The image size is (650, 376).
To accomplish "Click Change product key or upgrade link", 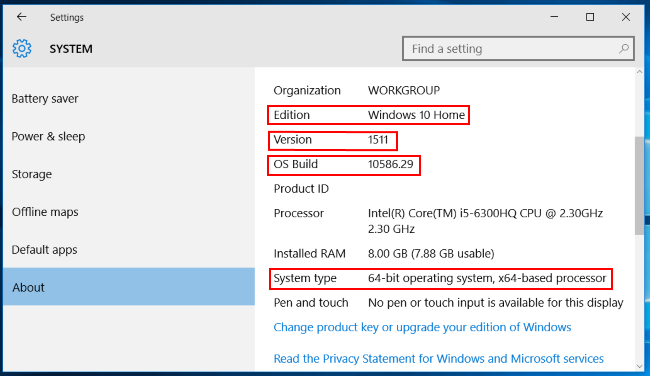I will (x=422, y=327).
